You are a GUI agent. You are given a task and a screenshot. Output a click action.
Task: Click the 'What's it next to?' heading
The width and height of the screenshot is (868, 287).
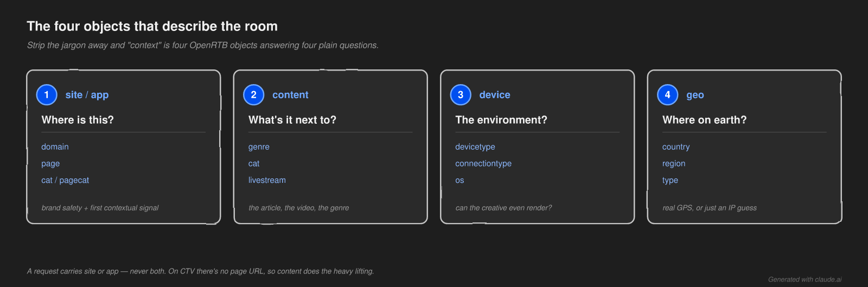(x=292, y=120)
